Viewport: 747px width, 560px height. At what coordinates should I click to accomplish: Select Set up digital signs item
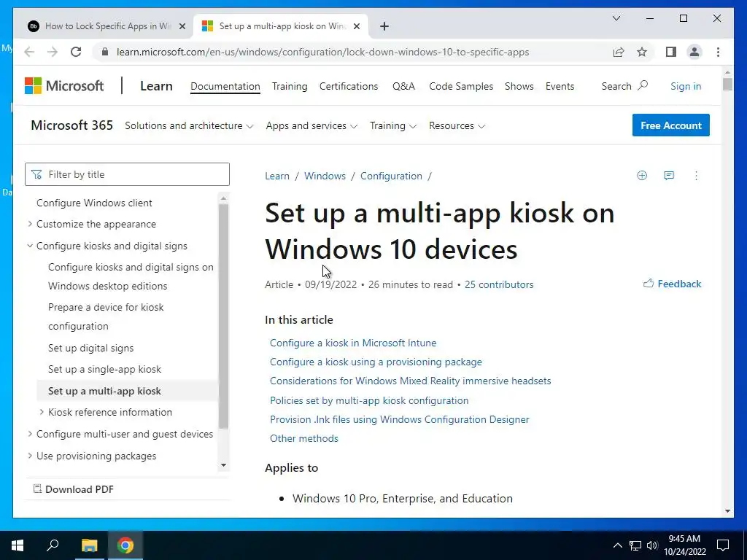pos(90,348)
